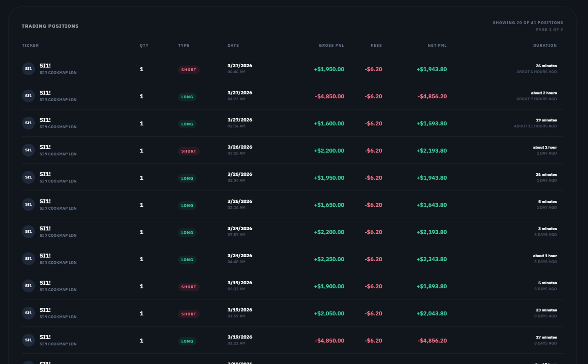Sort by the NET PNL column header
This screenshot has height=364, width=588.
coord(437,45)
